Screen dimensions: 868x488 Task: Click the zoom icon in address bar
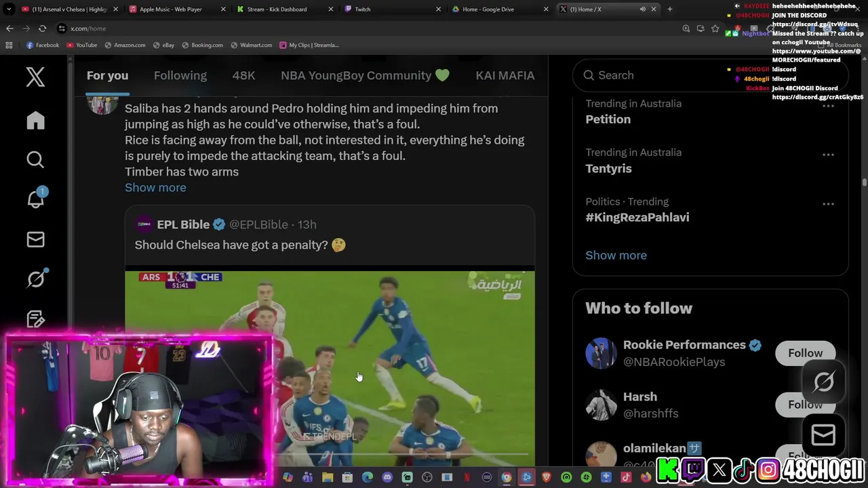[x=686, y=28]
